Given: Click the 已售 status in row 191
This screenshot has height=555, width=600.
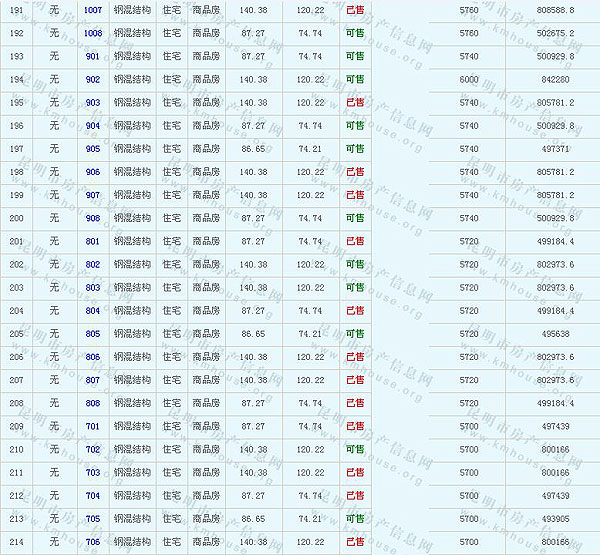Looking at the screenshot, I should [x=355, y=10].
